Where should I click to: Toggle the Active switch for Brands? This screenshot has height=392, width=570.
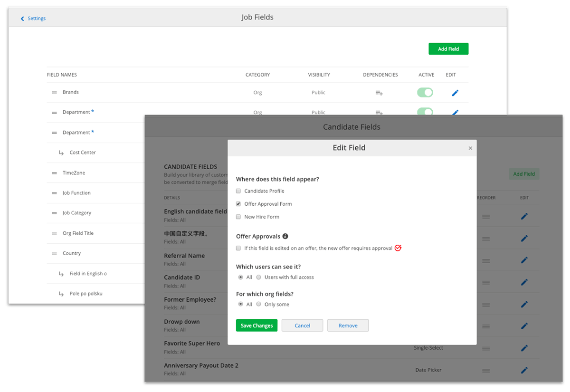(x=425, y=92)
